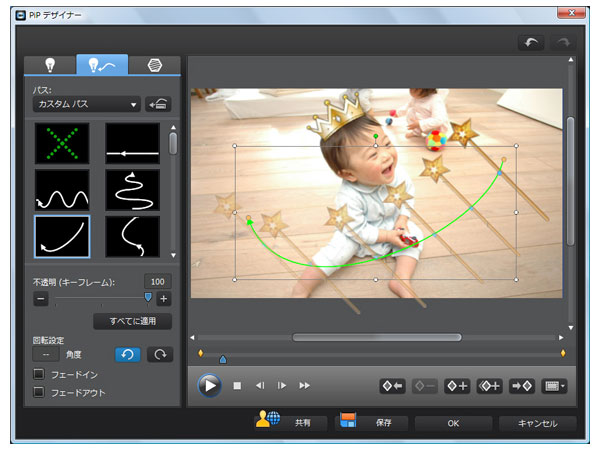The height and width of the screenshot is (450, 600).
Task: Click the vertical preview scrollbar thumb
Action: coord(571,181)
